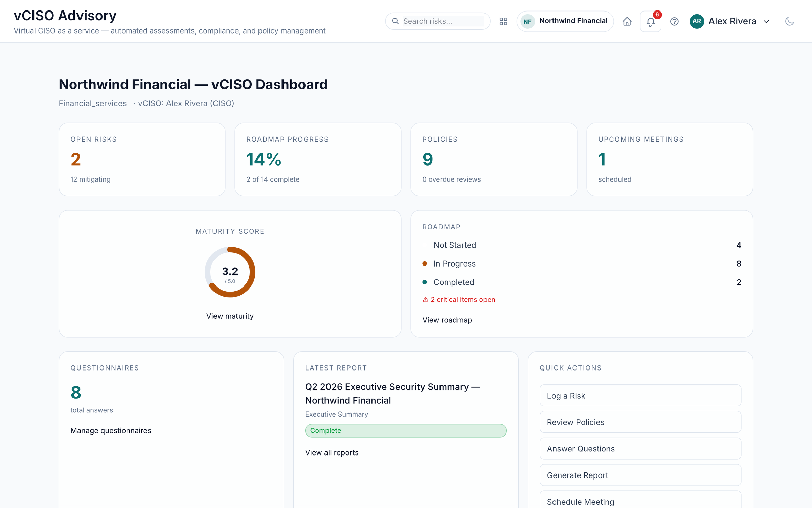This screenshot has height=508, width=812.
Task: Click the teal Completed status dot
Action: (x=425, y=282)
